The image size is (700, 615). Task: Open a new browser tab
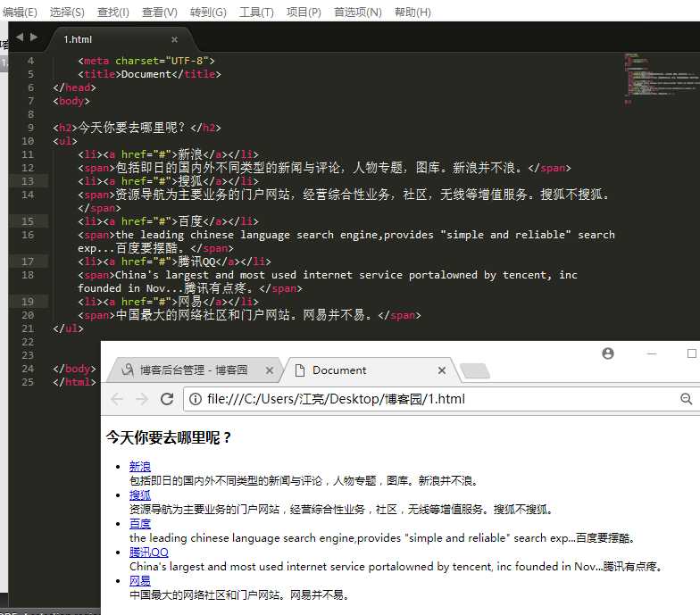click(x=475, y=371)
